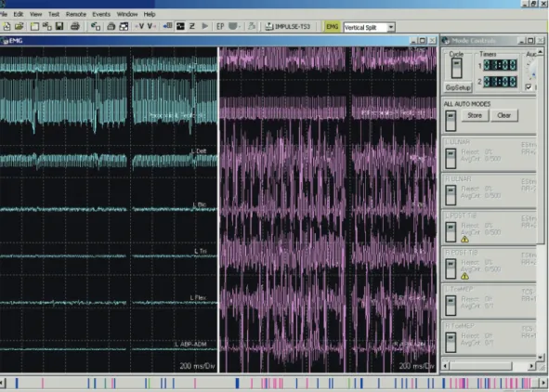Click the first V marker toolbar icon
The height and width of the screenshot is (392, 549).
point(140,26)
